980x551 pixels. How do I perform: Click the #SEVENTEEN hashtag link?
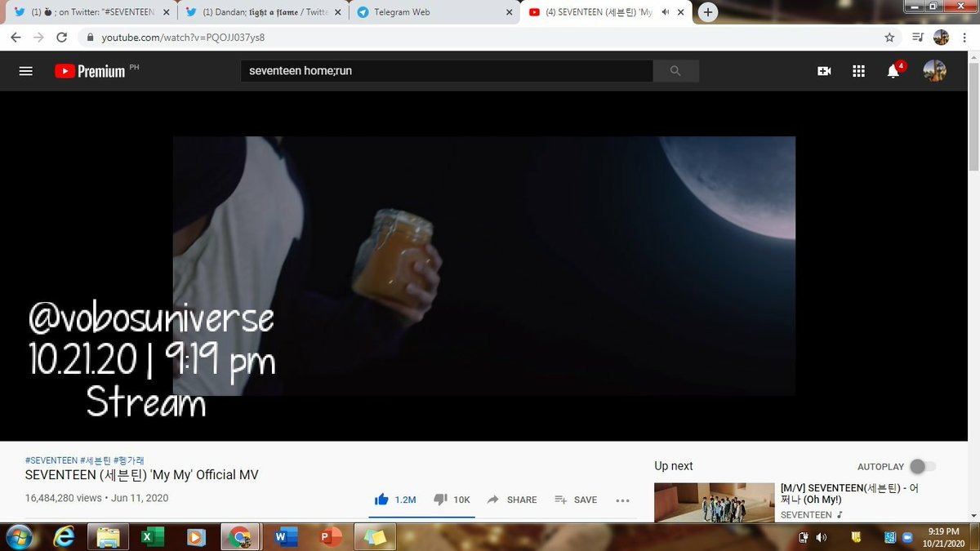tap(51, 460)
